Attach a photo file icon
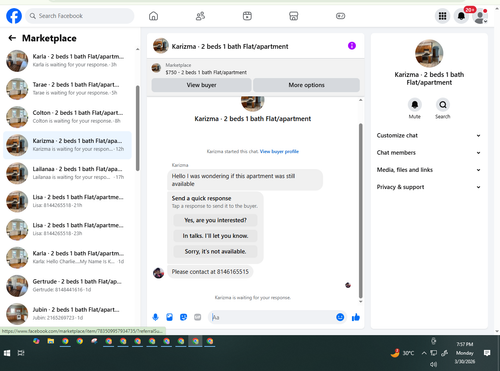This screenshot has width=500, height=371. tap(169, 317)
